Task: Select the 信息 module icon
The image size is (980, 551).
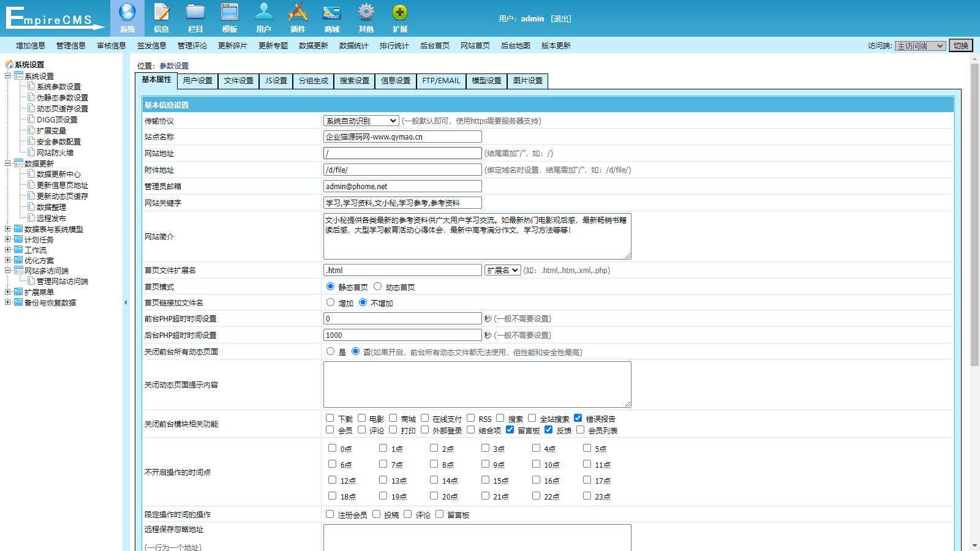Action: point(161,17)
